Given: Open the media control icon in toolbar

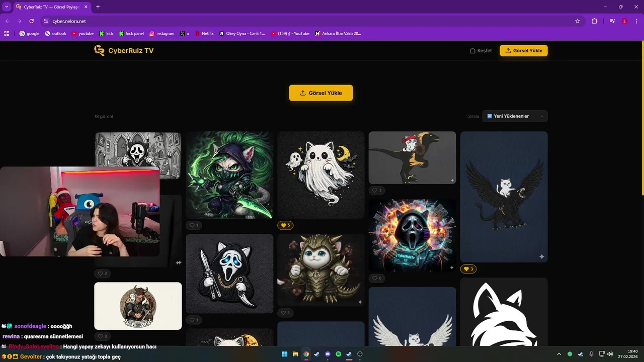Looking at the screenshot, I should (612, 21).
